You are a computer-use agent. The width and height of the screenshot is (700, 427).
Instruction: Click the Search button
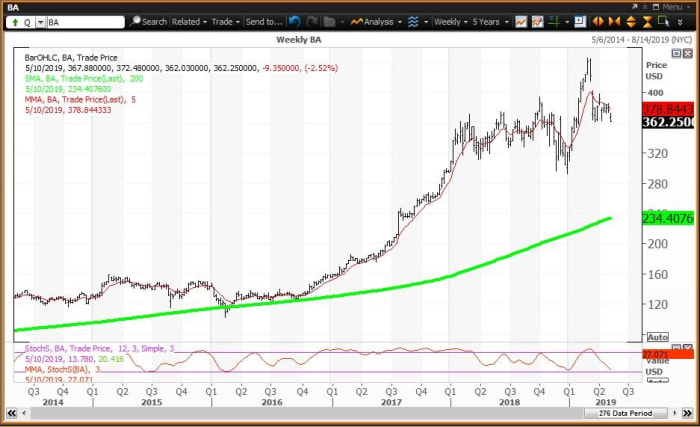[149, 21]
